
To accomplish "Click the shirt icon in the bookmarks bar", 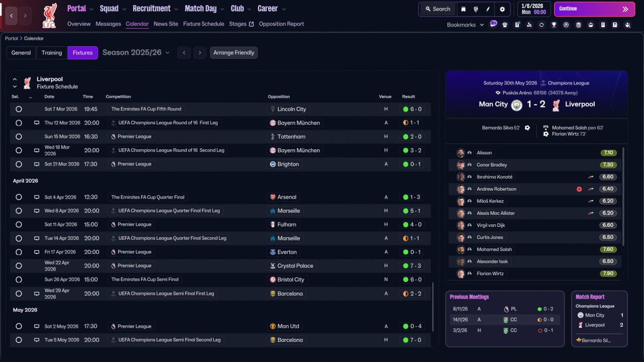I will [505, 25].
